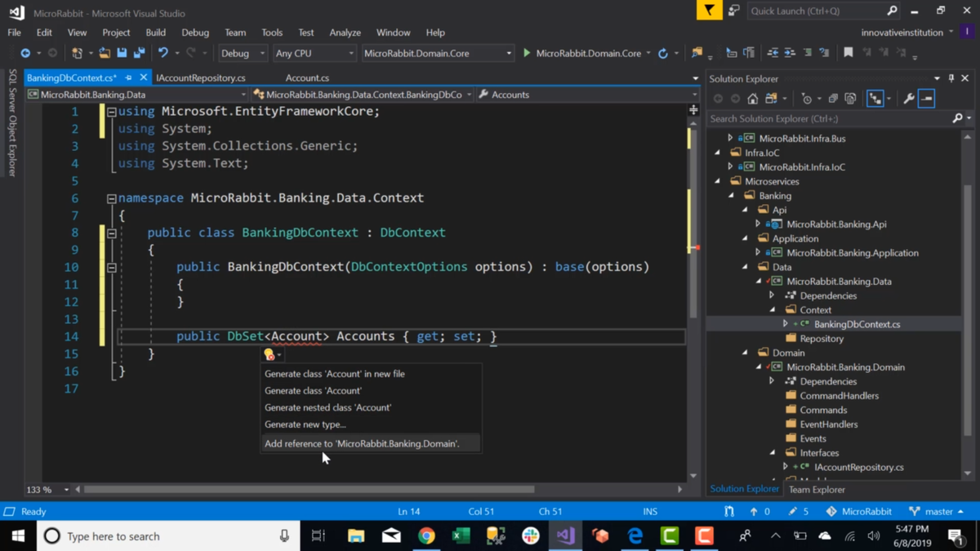Collapse the BankingDbContext class at line 8

click(x=112, y=233)
